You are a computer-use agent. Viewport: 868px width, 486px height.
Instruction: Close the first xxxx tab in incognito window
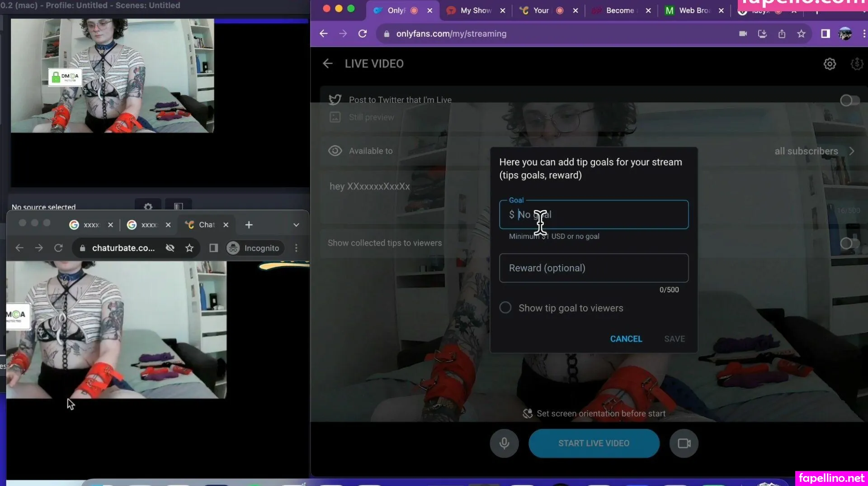click(110, 225)
